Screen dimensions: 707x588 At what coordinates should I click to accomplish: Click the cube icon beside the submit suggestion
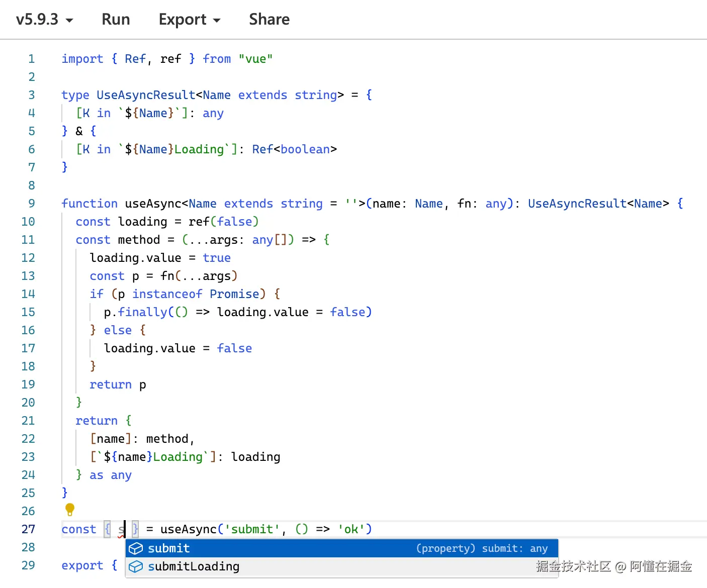click(x=136, y=548)
